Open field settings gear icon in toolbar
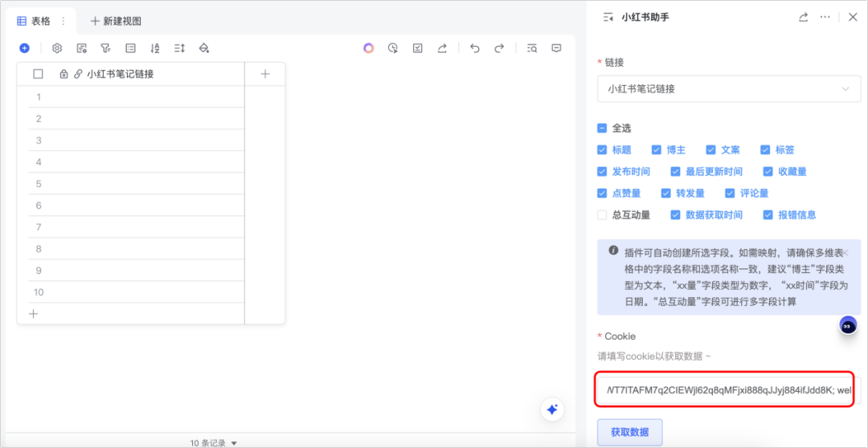 (57, 49)
